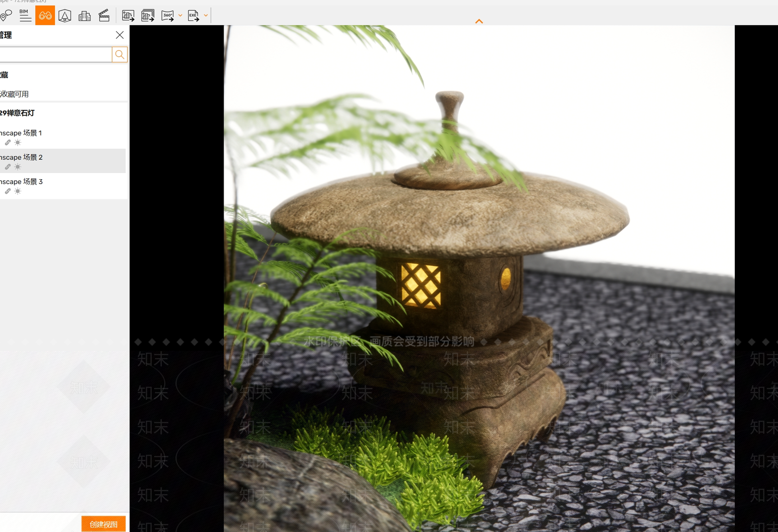The width and height of the screenshot is (778, 532).
Task: Expand the EXE export dropdown arrow
Action: point(206,16)
